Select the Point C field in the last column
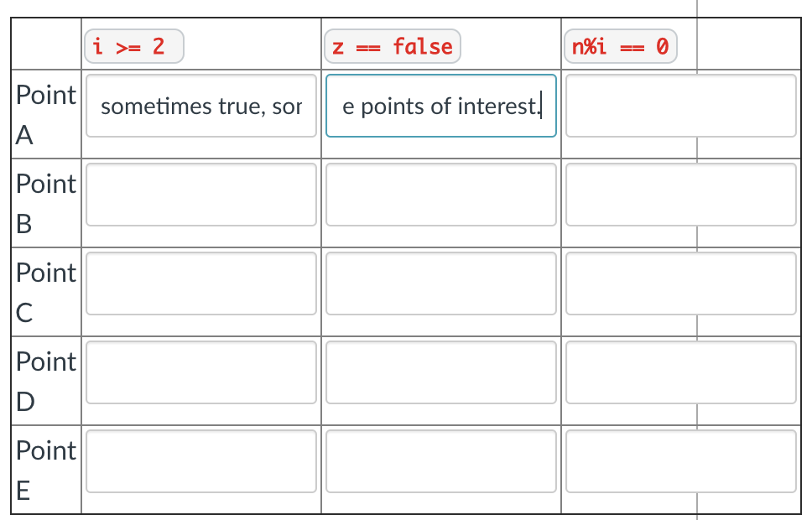This screenshot has height=520, width=812. [x=680, y=283]
